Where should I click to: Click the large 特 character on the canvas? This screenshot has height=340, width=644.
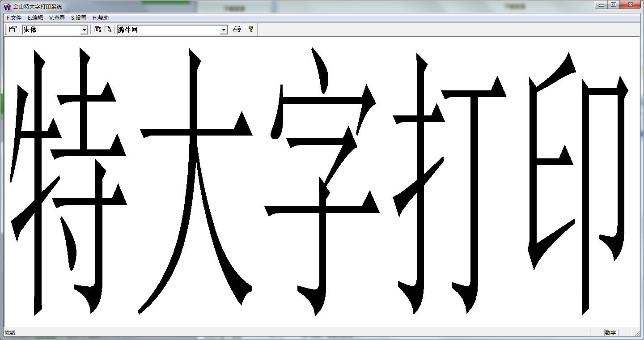tap(68, 181)
